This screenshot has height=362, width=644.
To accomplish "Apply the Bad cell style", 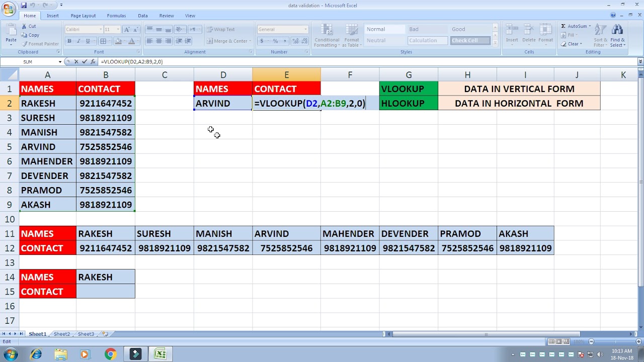I will (428, 29).
